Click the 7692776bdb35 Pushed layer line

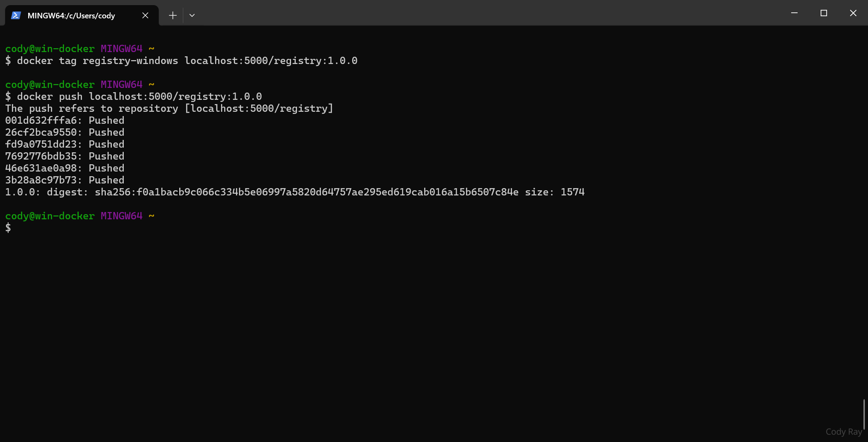pyautogui.click(x=65, y=156)
